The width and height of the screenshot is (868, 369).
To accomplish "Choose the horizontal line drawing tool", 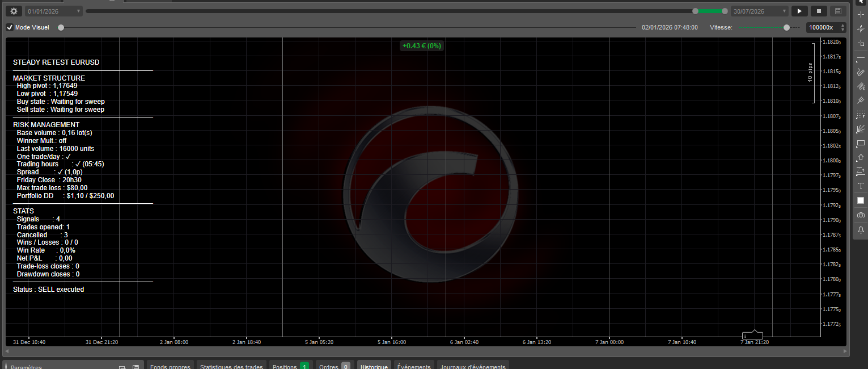I will click(861, 57).
